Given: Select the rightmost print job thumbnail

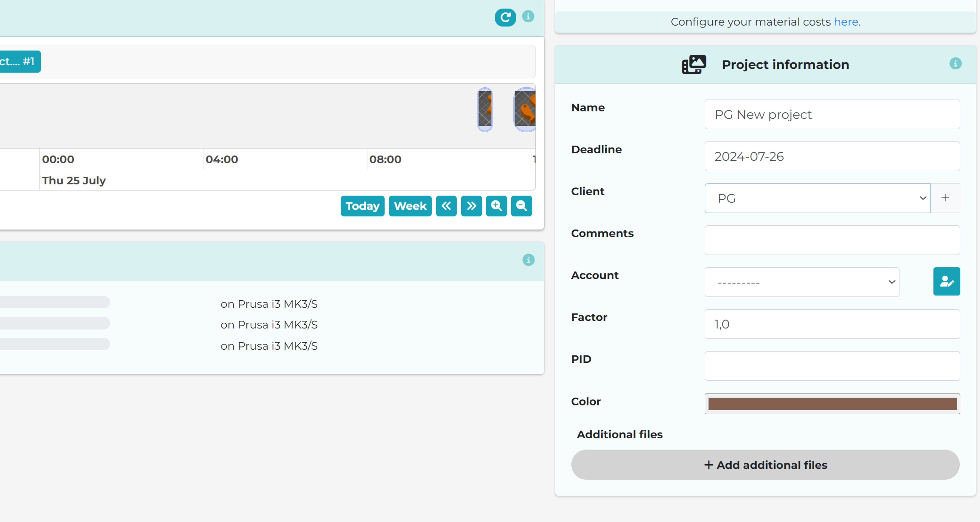Looking at the screenshot, I should click(525, 109).
